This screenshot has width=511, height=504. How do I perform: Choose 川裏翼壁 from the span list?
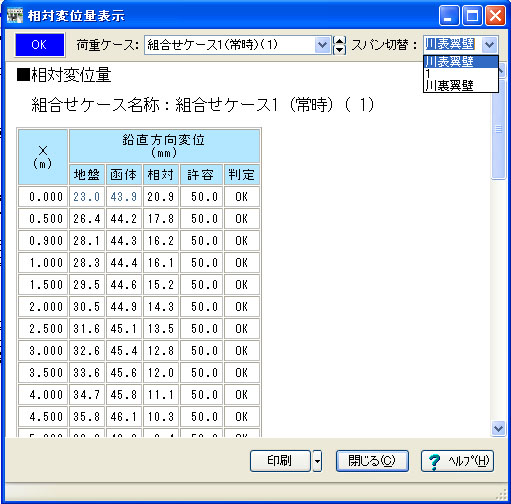click(460, 85)
